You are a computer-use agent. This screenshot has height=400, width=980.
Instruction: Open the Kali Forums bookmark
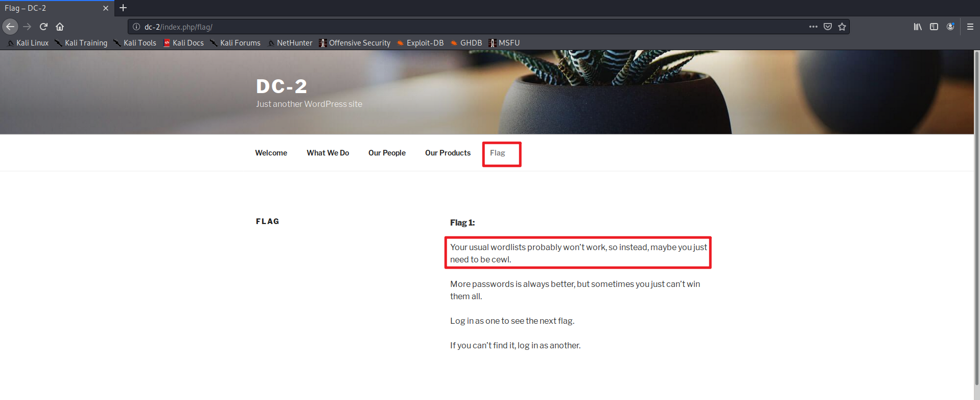coord(236,43)
